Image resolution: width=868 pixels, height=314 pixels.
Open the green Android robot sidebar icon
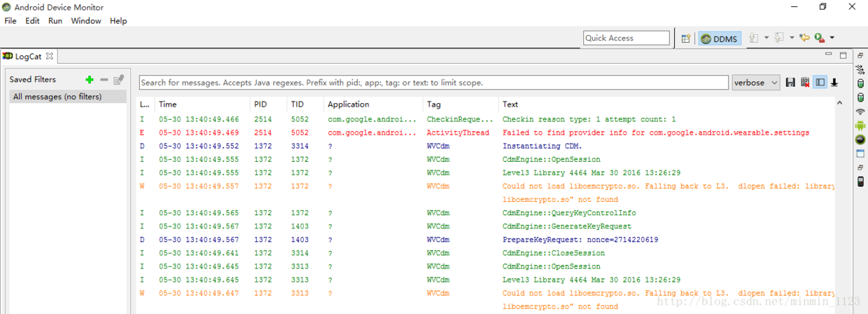860,125
